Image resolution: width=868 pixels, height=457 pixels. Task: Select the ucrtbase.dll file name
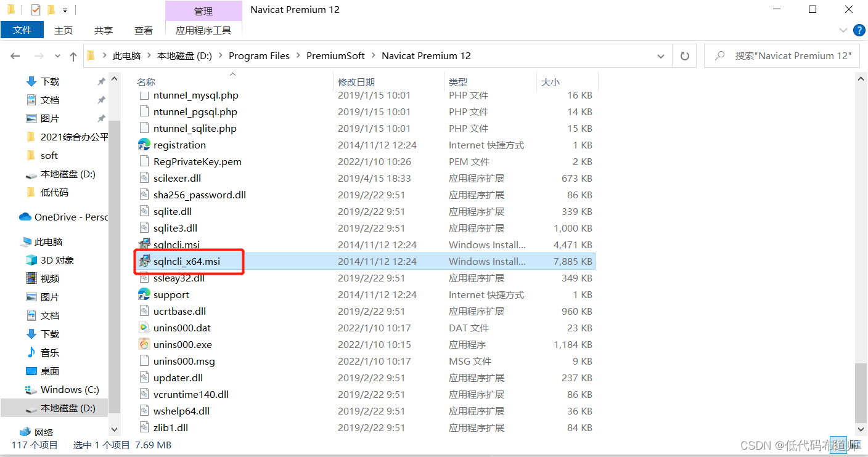tap(179, 311)
